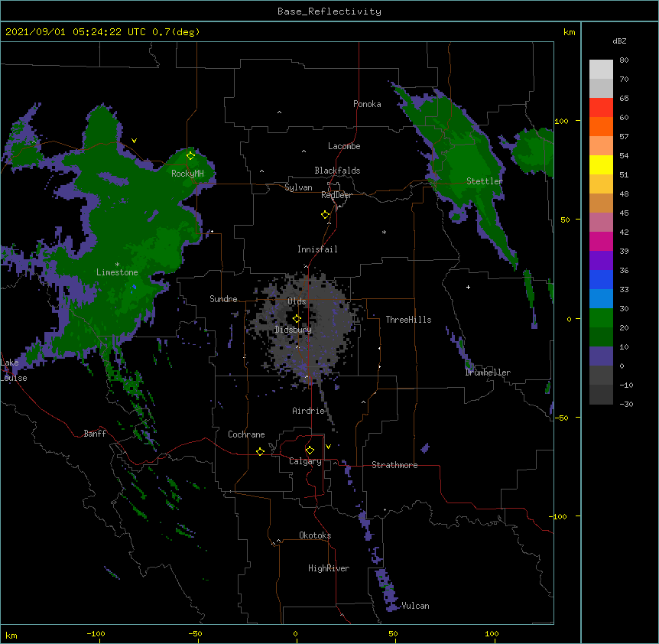Select the Sundre label
Screen dimensions: 659x644
pyautogui.click(x=223, y=299)
